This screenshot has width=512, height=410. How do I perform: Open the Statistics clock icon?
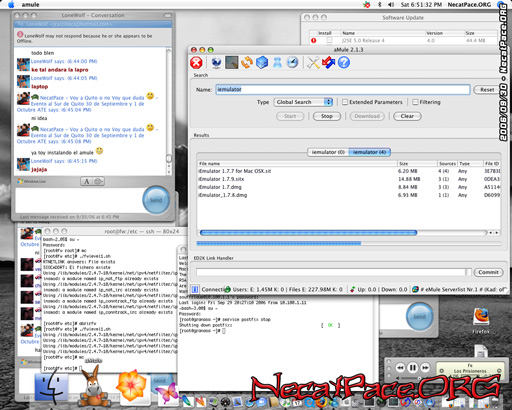pyautogui.click(x=292, y=62)
